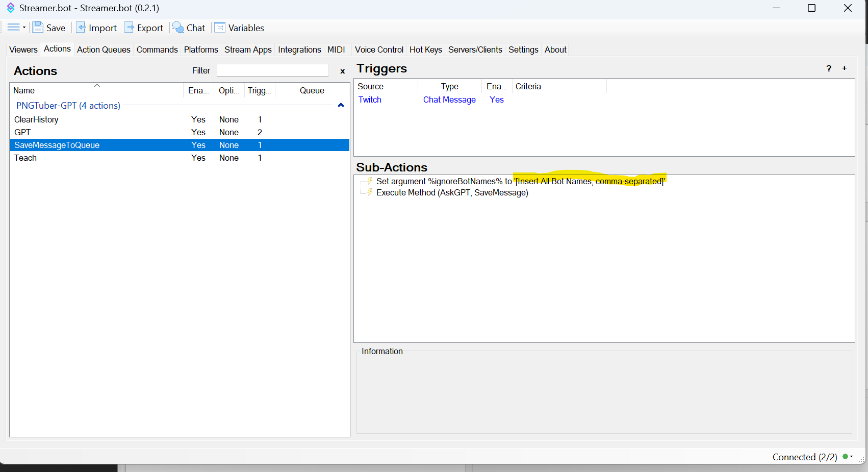Viewport: 868px width, 472px height.
Task: Switch to the Action Queues tab
Action: pyautogui.click(x=104, y=49)
